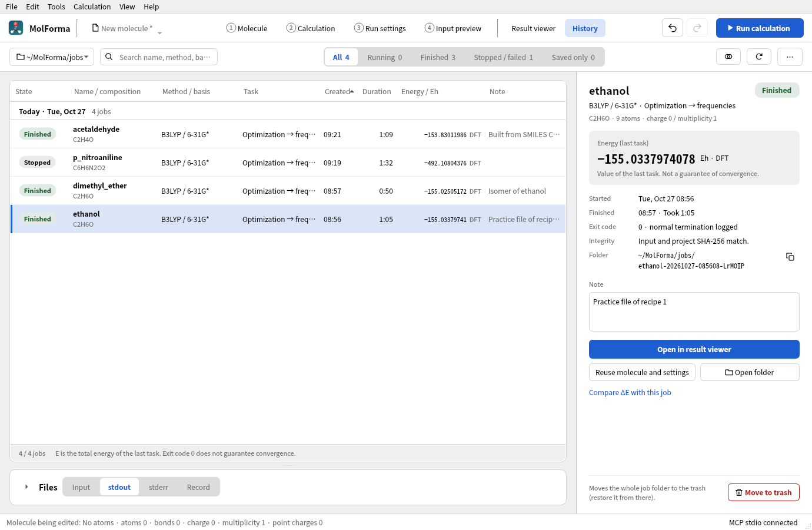Open the File menu
The height and width of the screenshot is (530, 812).
(x=12, y=6)
